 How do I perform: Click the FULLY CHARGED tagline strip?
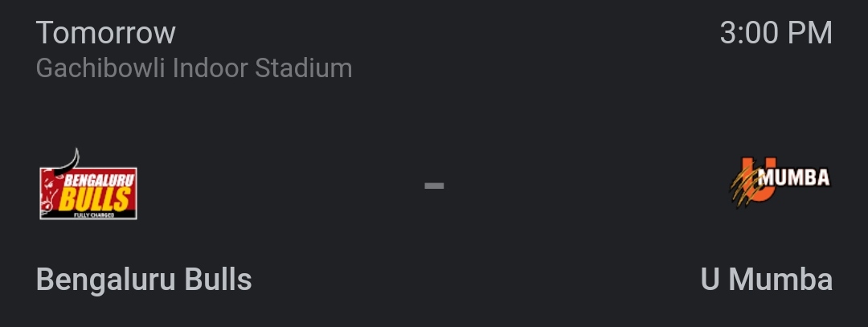(x=94, y=215)
